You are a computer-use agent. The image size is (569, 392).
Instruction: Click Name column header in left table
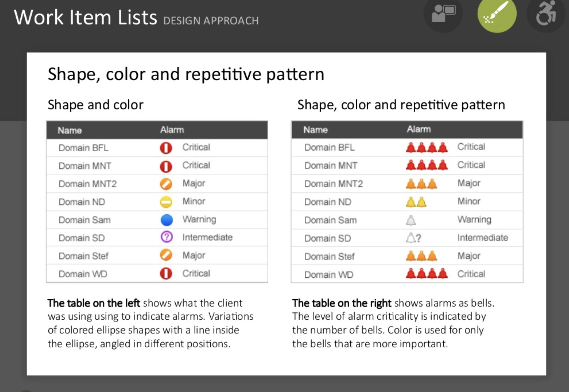(x=70, y=130)
